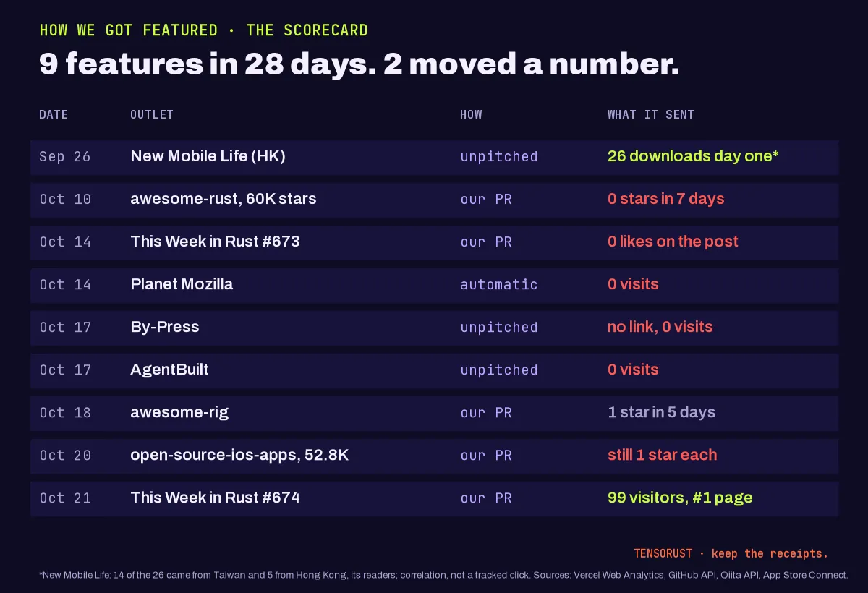Click the "automatic" cell
Image resolution: width=868 pixels, height=593 pixels.
point(499,285)
